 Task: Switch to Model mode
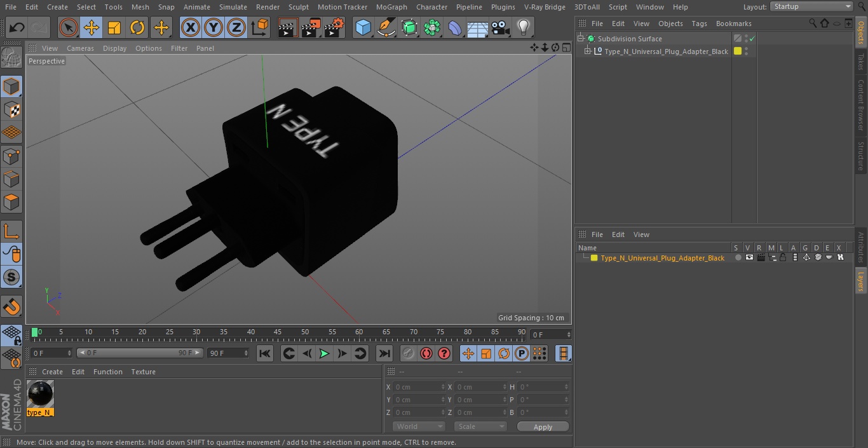pyautogui.click(x=11, y=86)
